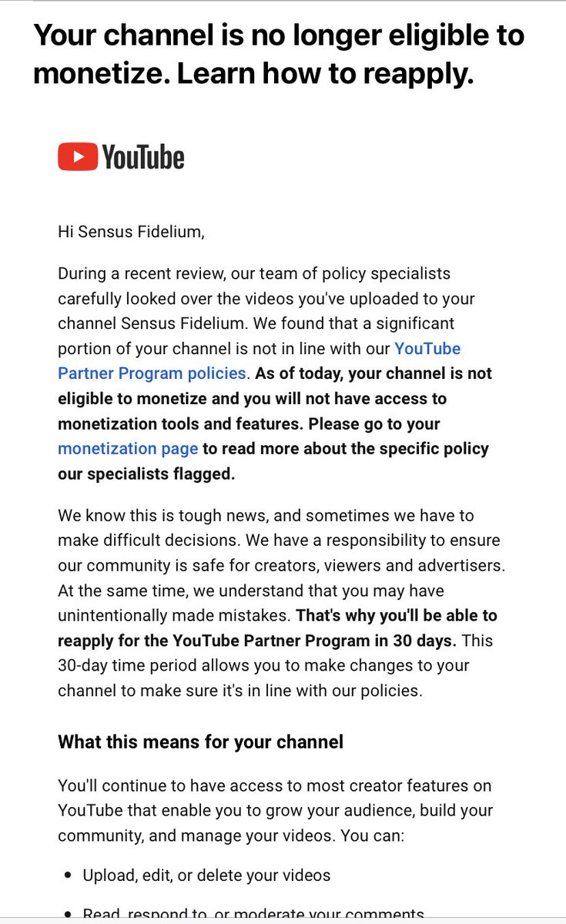
Task: Click the 'You'll continue to have access' paragraph
Action: click(x=276, y=811)
